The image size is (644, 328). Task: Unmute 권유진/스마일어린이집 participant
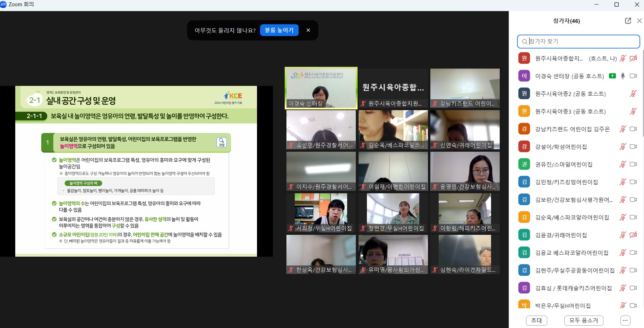(x=623, y=164)
